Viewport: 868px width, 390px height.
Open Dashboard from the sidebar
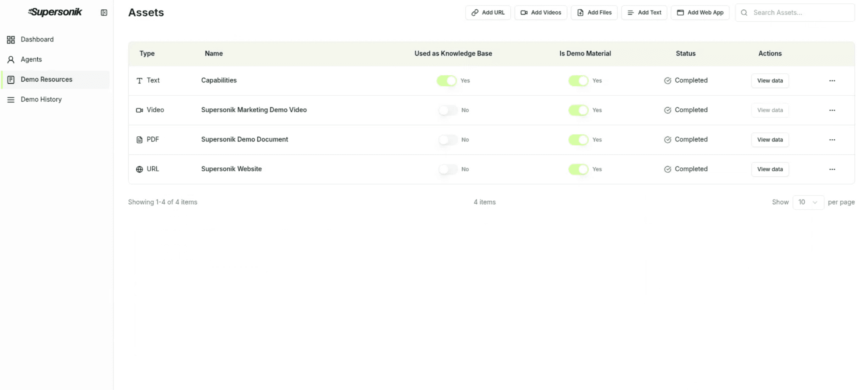(x=56, y=39)
